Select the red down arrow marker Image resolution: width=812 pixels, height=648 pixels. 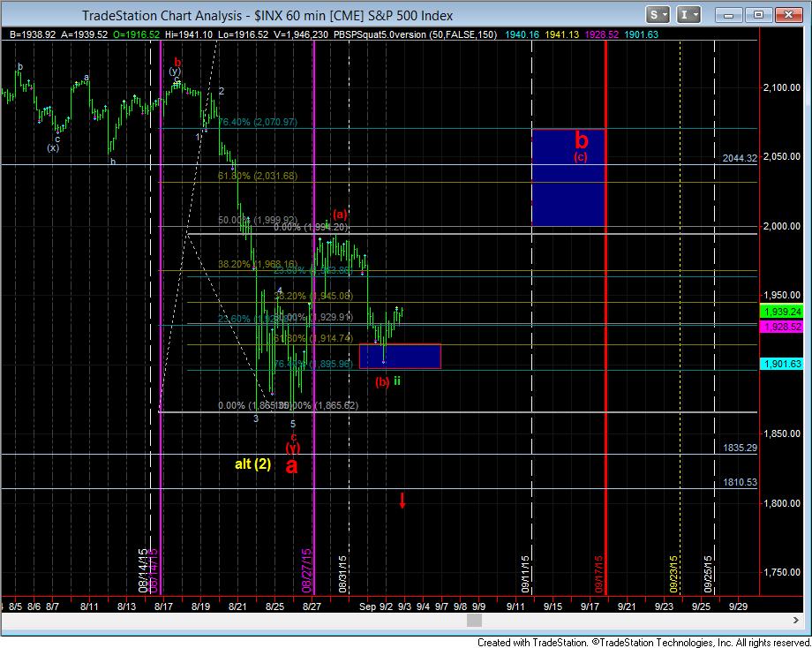(402, 501)
